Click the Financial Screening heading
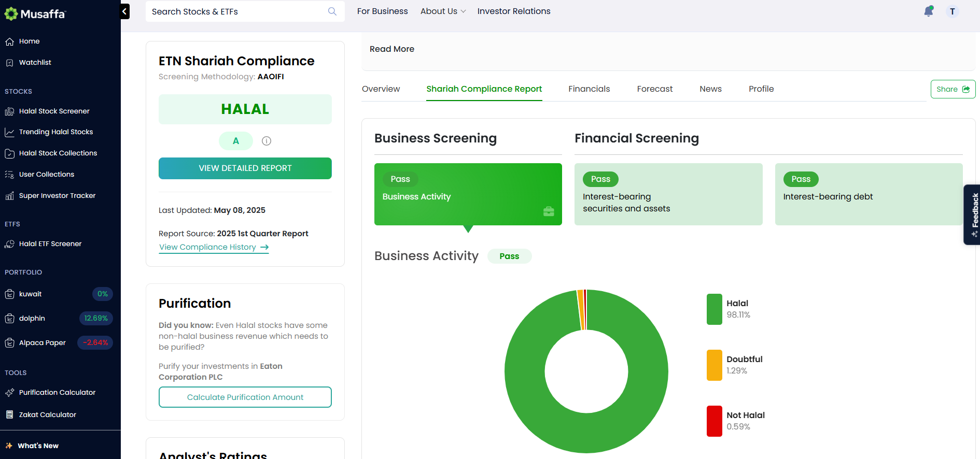980x459 pixels. (x=637, y=138)
